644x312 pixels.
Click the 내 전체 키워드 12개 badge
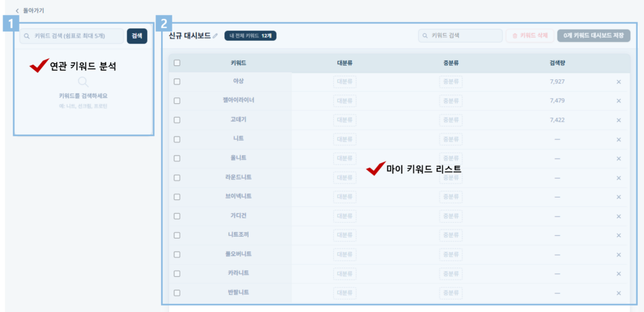[250, 36]
